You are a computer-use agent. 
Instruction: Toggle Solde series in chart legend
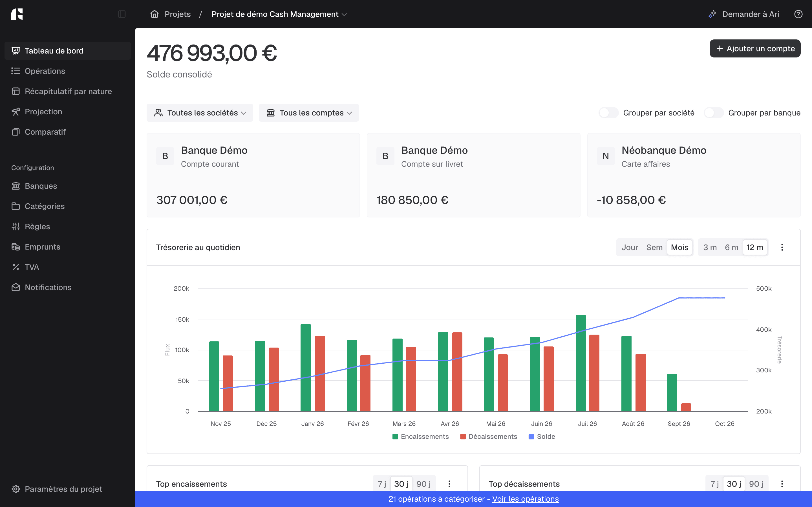click(542, 437)
